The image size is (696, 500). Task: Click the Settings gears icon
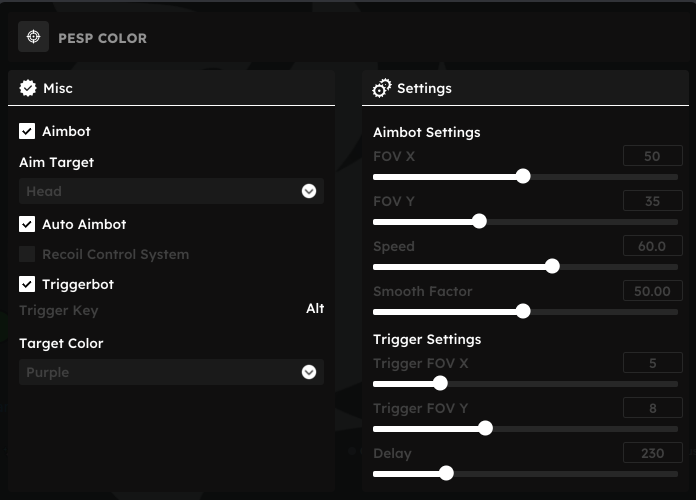(x=382, y=88)
